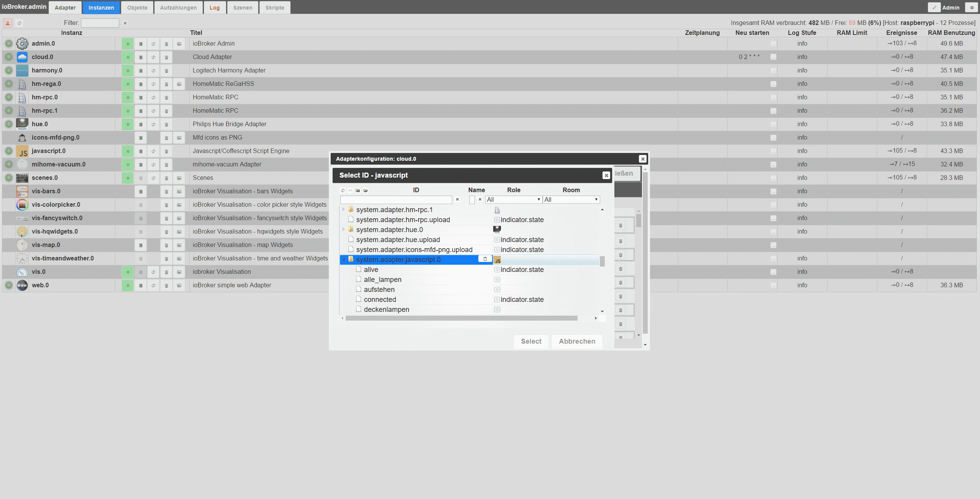The width and height of the screenshot is (980, 499).
Task: Expand the system.adapter.hue.0 tree node
Action: (x=343, y=229)
